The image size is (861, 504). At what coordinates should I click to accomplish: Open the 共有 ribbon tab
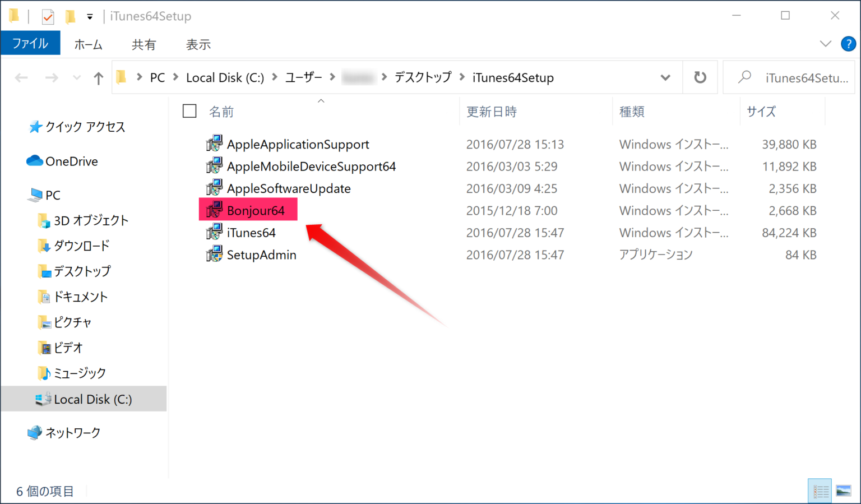pyautogui.click(x=143, y=44)
